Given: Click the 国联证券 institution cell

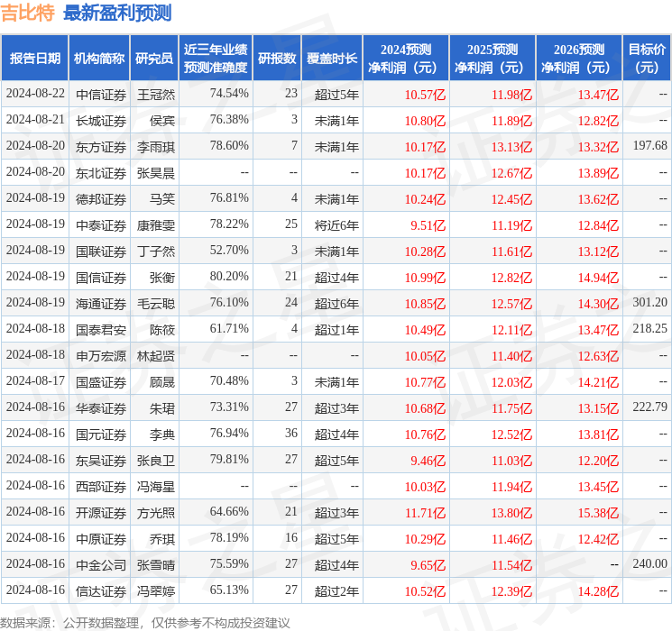Looking at the screenshot, I should pos(101,251).
